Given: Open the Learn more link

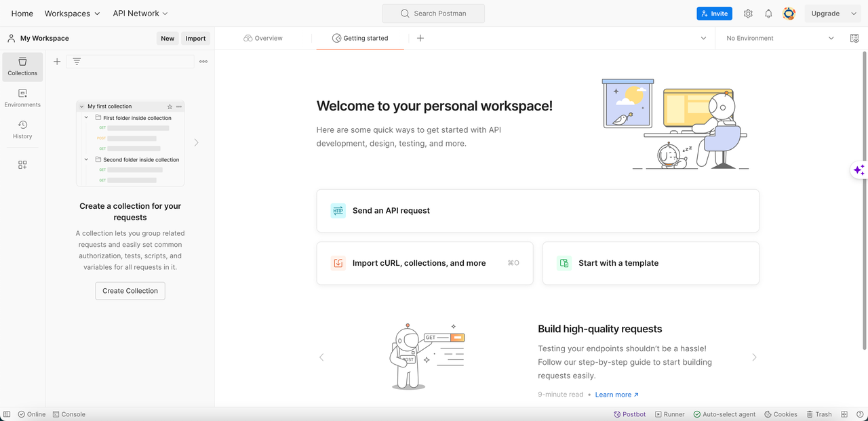Looking at the screenshot, I should (x=616, y=395).
